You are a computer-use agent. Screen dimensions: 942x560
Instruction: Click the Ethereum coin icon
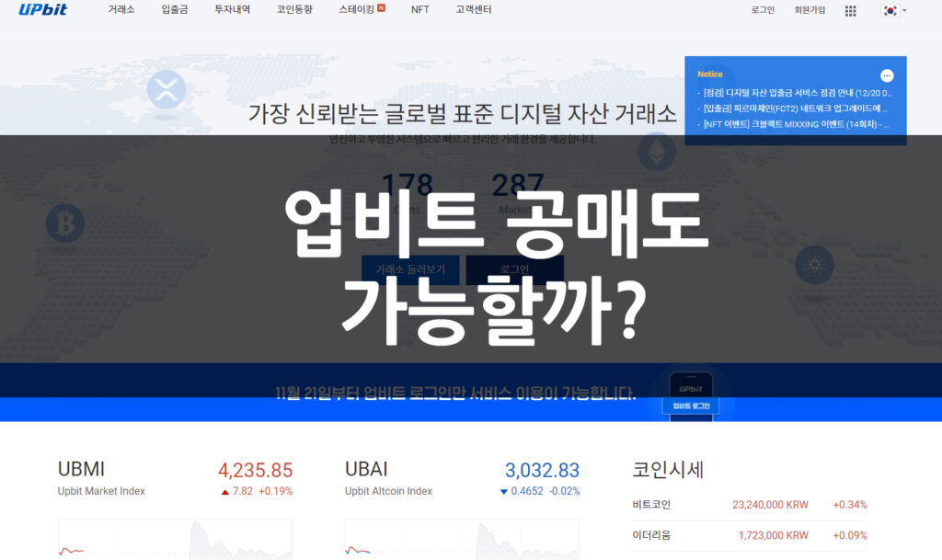656,151
